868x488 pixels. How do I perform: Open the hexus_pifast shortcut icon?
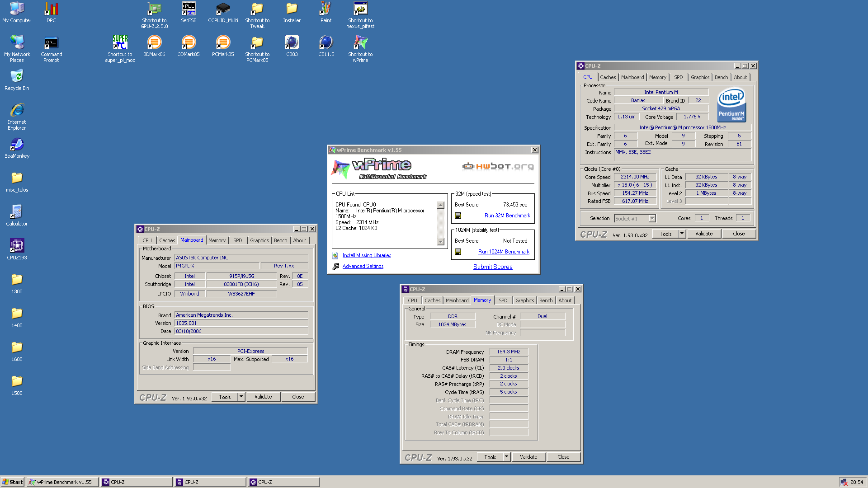pos(360,15)
